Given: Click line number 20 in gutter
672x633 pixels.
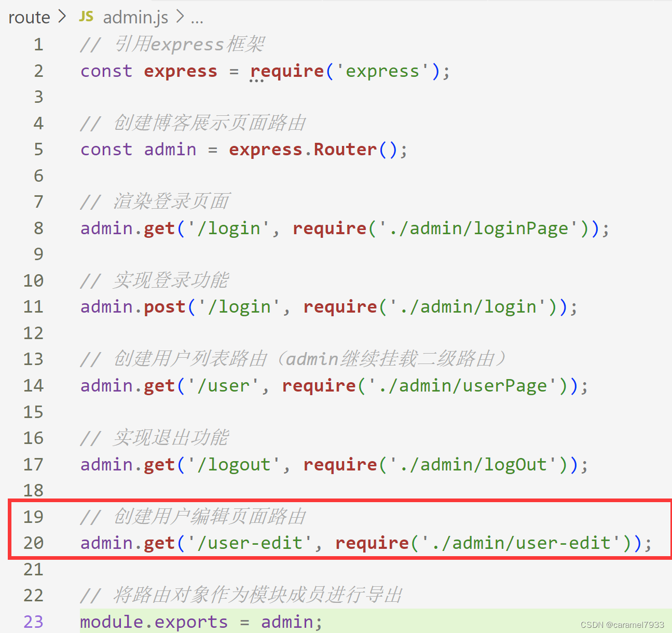Looking at the screenshot, I should [x=33, y=543].
